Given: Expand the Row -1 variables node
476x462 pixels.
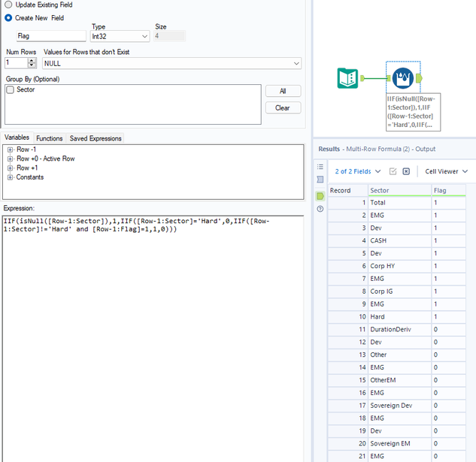Looking at the screenshot, I should point(10,149).
